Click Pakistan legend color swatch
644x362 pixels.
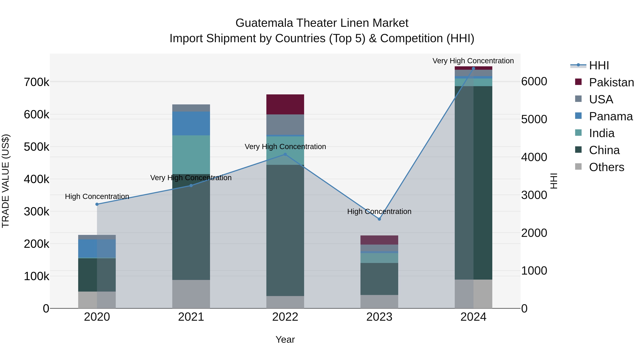(x=578, y=82)
